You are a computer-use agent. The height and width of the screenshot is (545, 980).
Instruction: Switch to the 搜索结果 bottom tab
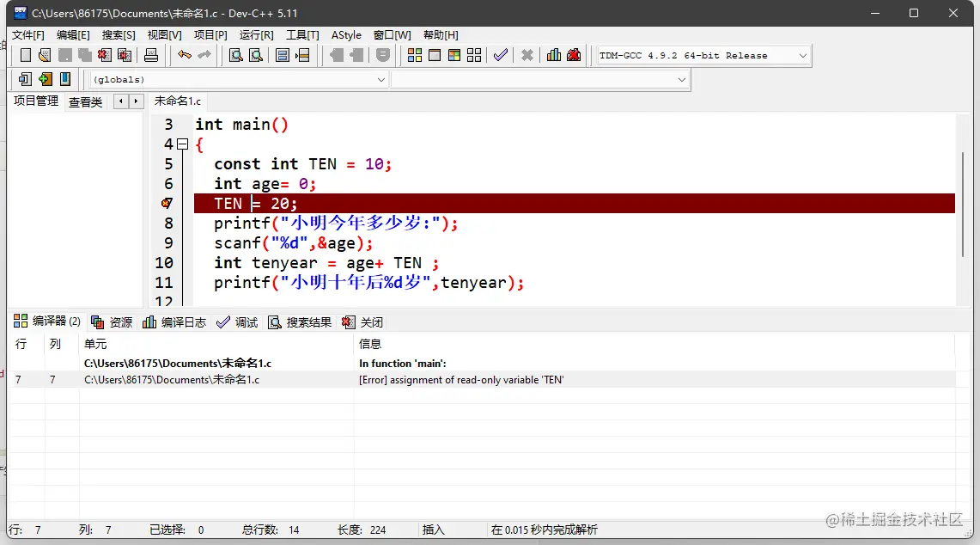pos(300,321)
